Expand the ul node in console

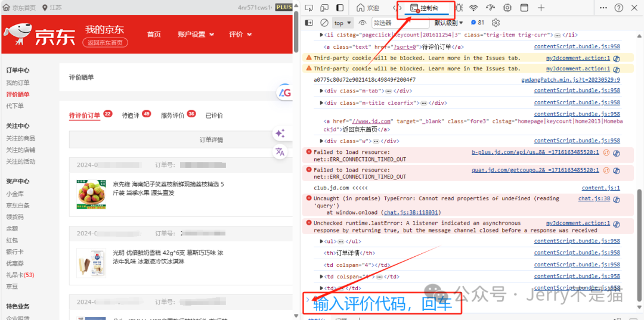[321, 241]
